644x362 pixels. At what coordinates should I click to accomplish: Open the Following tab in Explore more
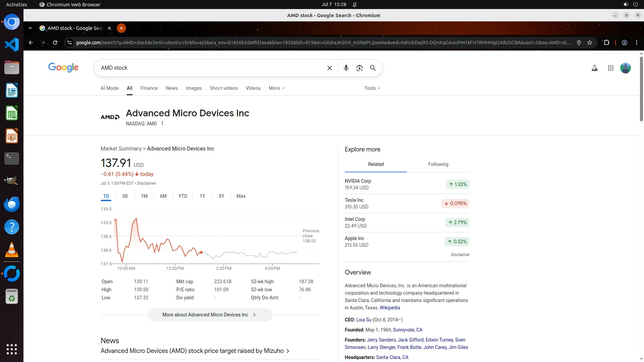[438, 164]
